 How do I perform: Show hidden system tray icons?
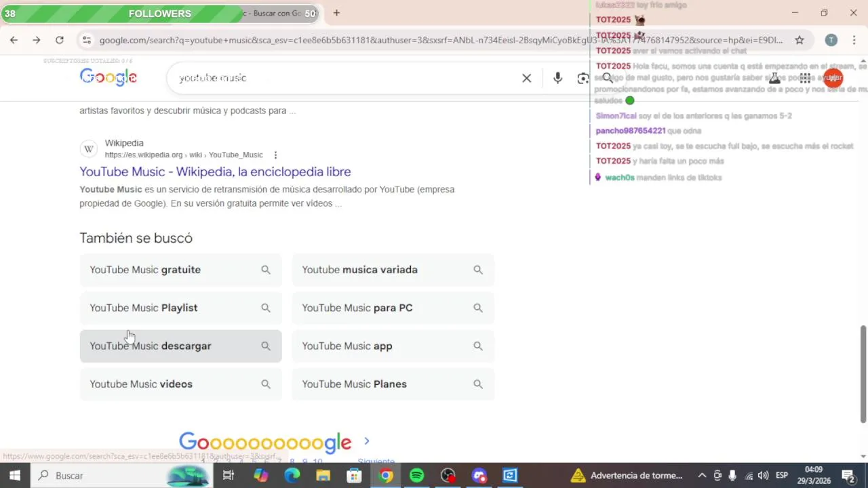coord(702,475)
